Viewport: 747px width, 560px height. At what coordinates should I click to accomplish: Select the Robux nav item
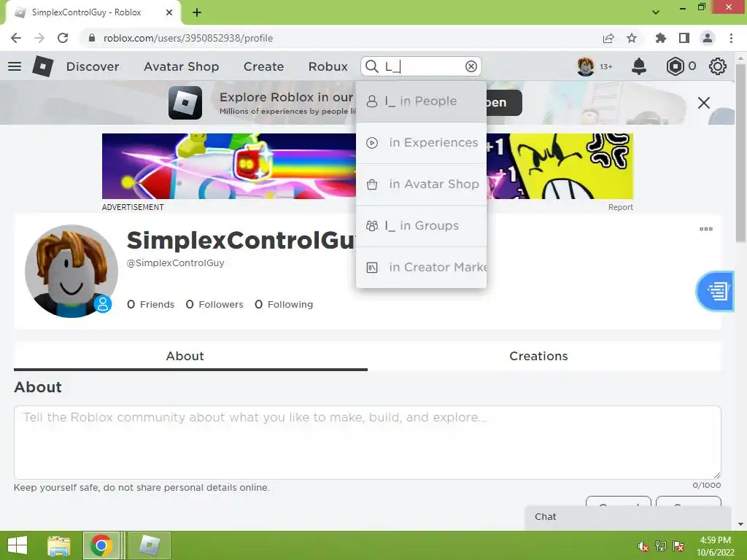click(x=328, y=66)
